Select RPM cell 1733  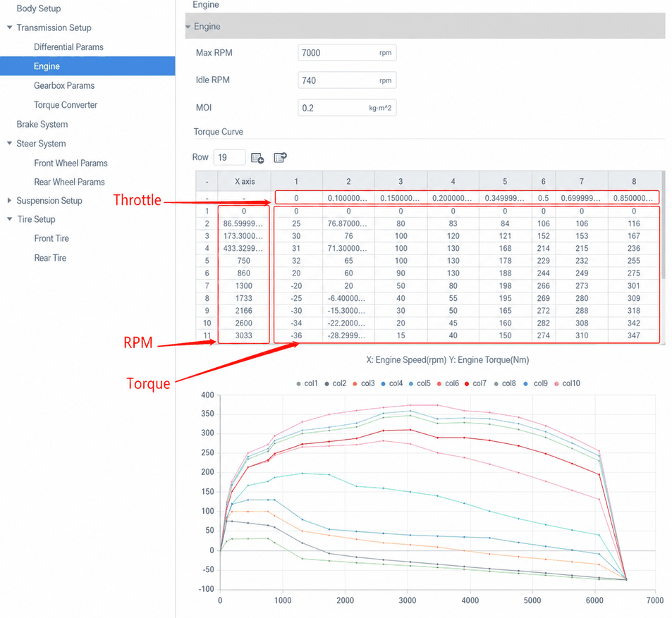(244, 298)
